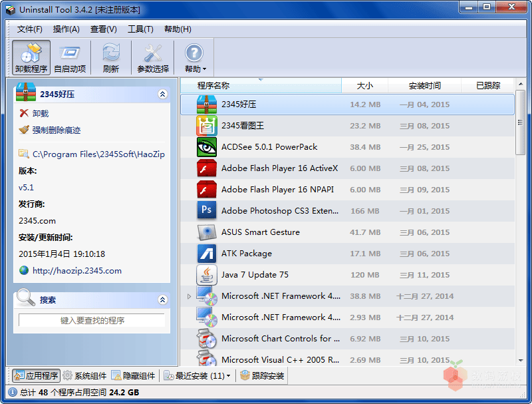Open the 帮助(H) menu
The image size is (532, 404).
[178, 29]
